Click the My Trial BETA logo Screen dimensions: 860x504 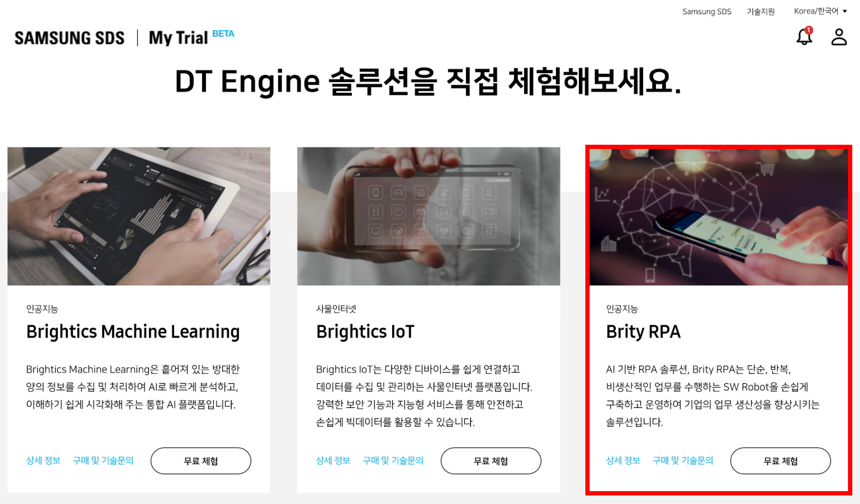(x=191, y=37)
